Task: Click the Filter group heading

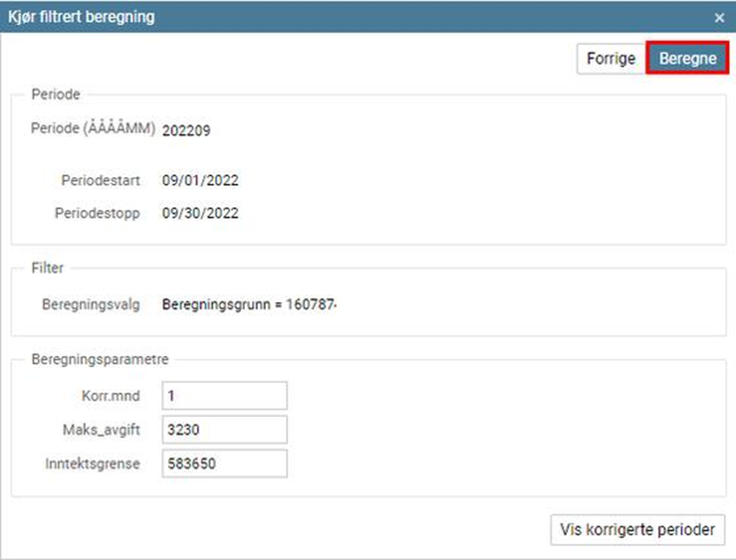Action: click(x=47, y=268)
